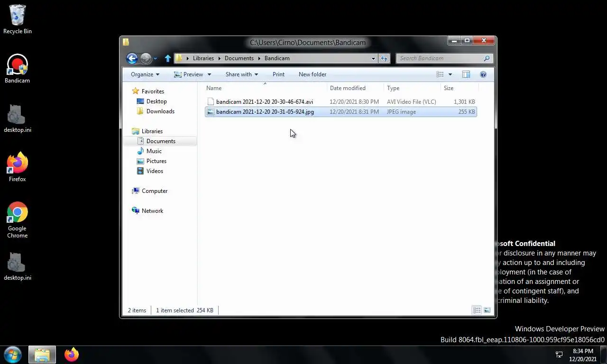Switch to large thumbnails view in status bar
Viewport: 607px width, 364px height.
487,310
